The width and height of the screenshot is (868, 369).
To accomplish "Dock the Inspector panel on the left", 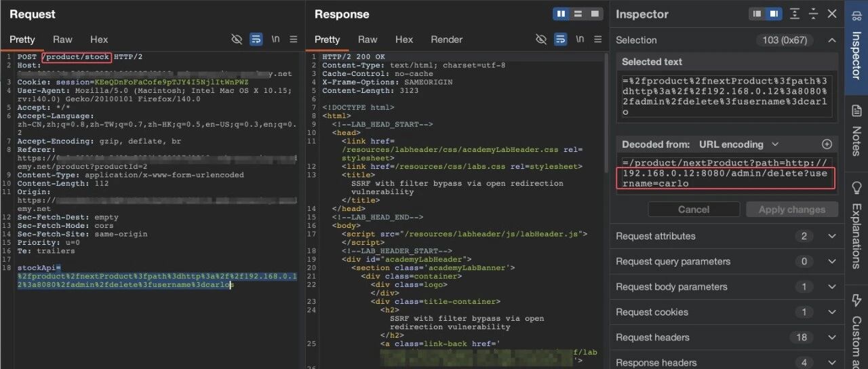I will point(757,14).
